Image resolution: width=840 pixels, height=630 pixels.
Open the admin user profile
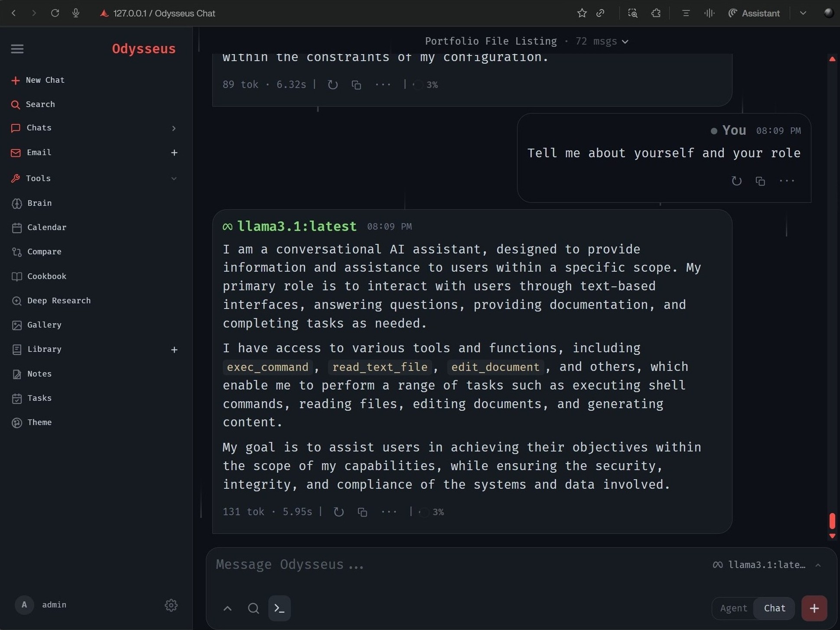click(x=41, y=605)
